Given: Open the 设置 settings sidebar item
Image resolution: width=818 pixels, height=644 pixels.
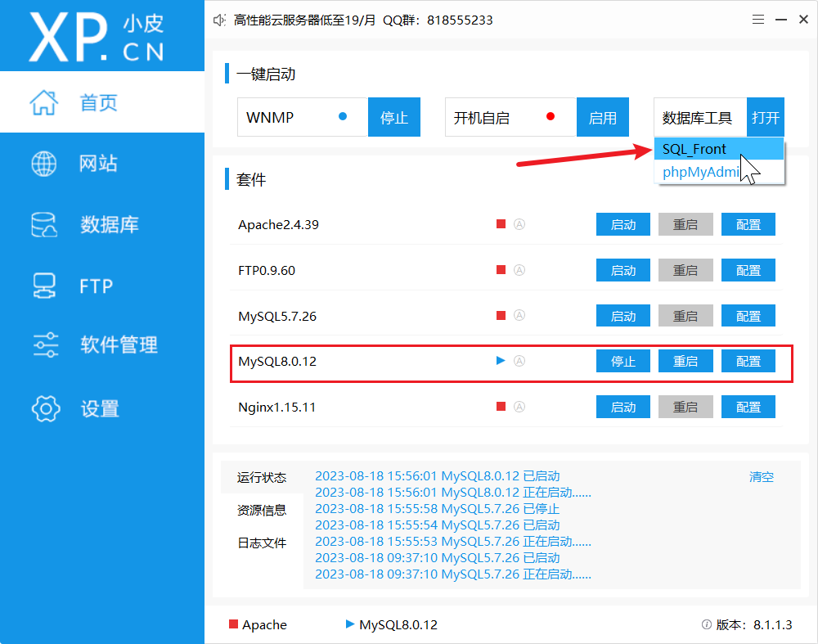Looking at the screenshot, I should click(102, 408).
